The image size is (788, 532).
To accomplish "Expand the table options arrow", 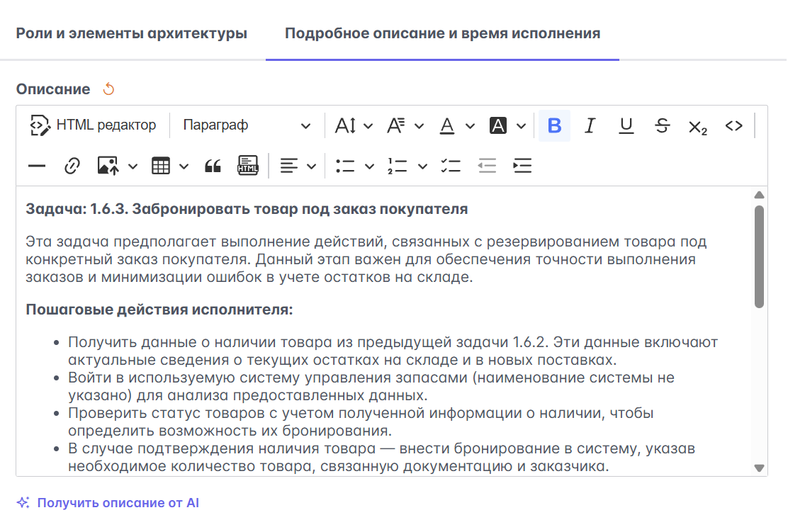I will point(184,166).
